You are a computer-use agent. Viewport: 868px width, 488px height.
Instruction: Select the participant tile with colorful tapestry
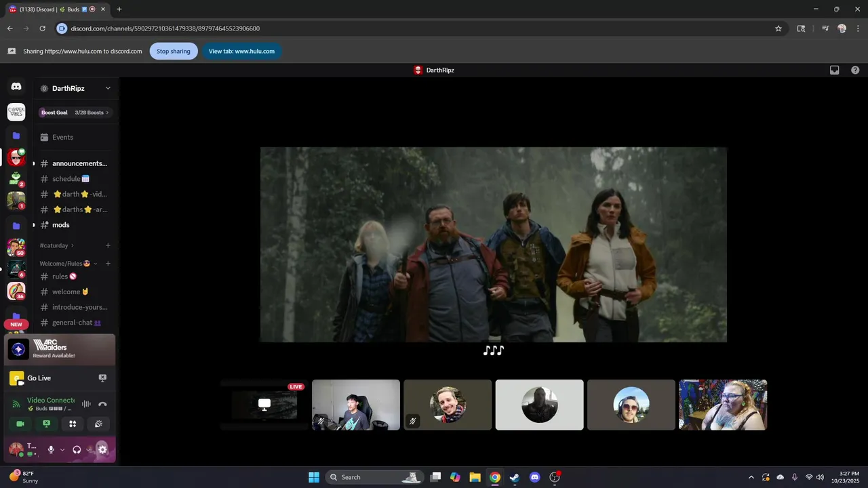(723, 405)
